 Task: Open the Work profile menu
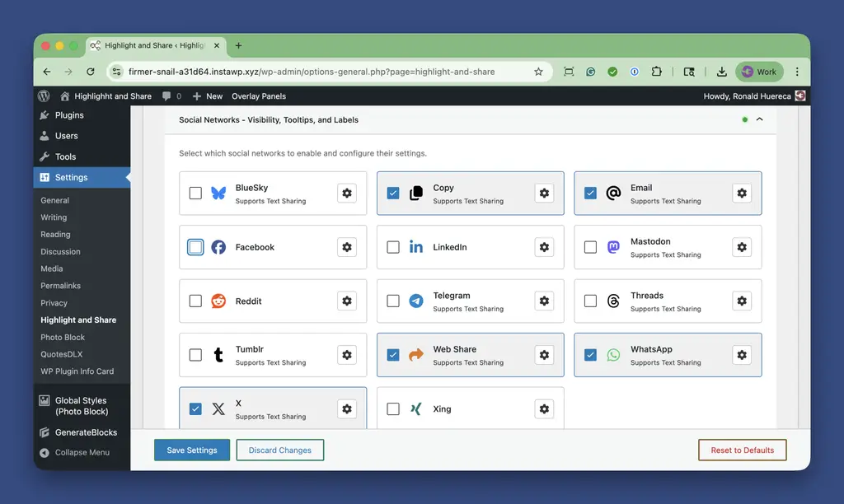759,72
